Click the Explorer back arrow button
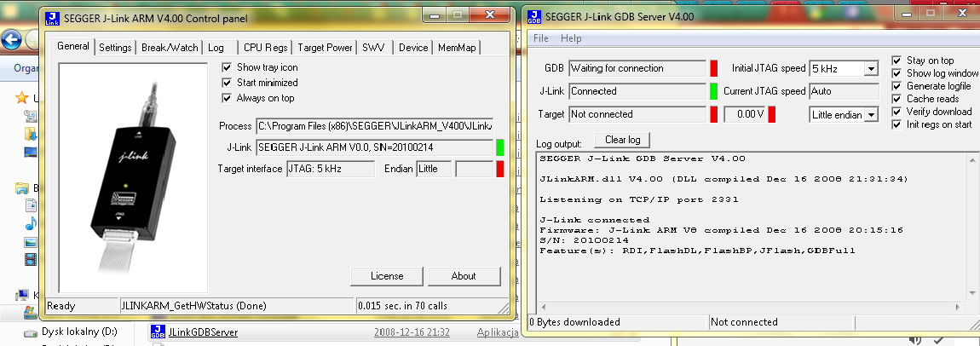This screenshot has height=346, width=980. (x=10, y=41)
